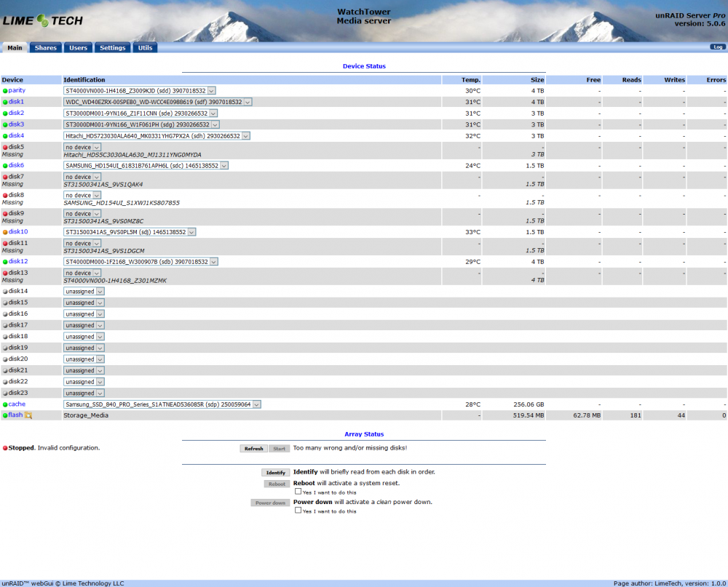Open the parity device selection dropdown
The width and height of the screenshot is (728, 587).
pyautogui.click(x=139, y=91)
